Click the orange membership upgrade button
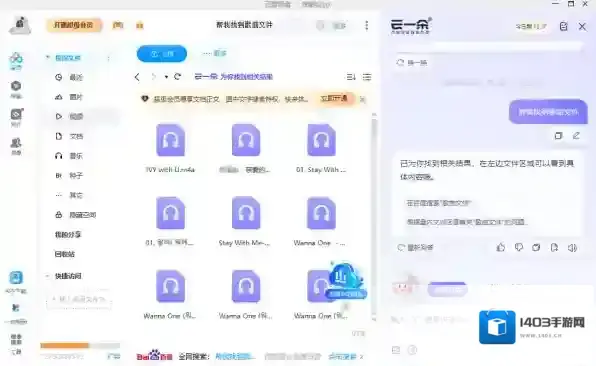 (x=74, y=25)
